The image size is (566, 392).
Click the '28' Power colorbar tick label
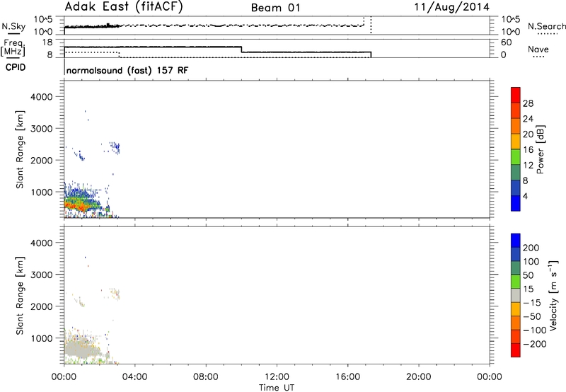coord(528,103)
